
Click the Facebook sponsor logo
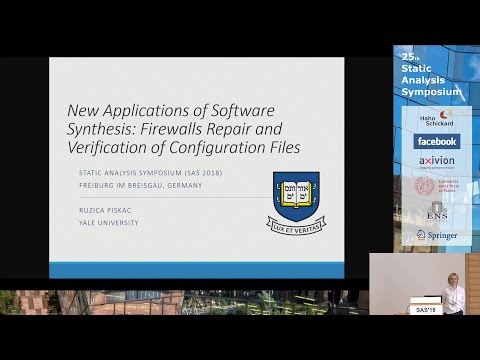point(437,141)
